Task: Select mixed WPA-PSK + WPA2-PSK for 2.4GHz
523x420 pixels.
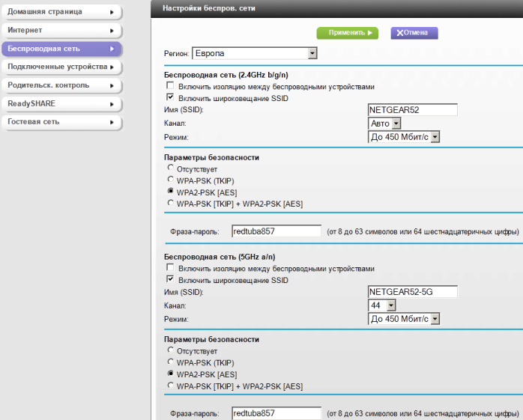Action: coord(170,203)
